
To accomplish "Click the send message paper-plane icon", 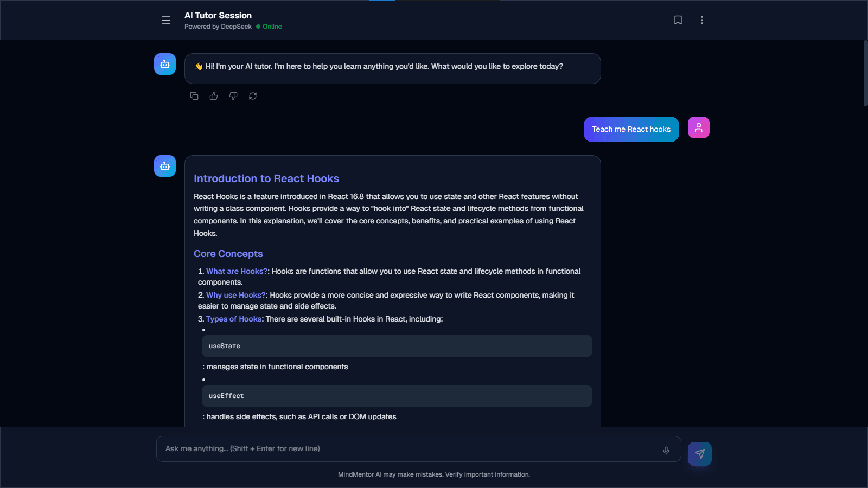I will pos(699,454).
